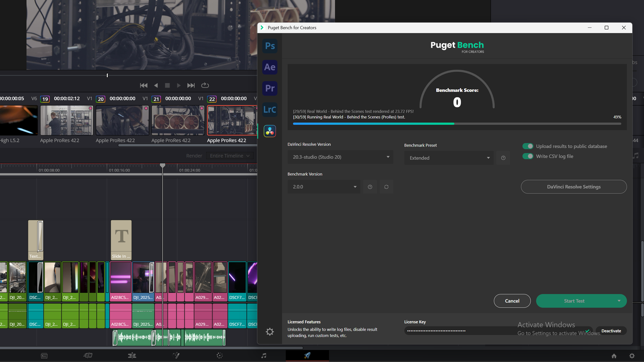Select the After Effects icon in sidebar
Viewport: 644px width, 362px height.
click(x=270, y=67)
